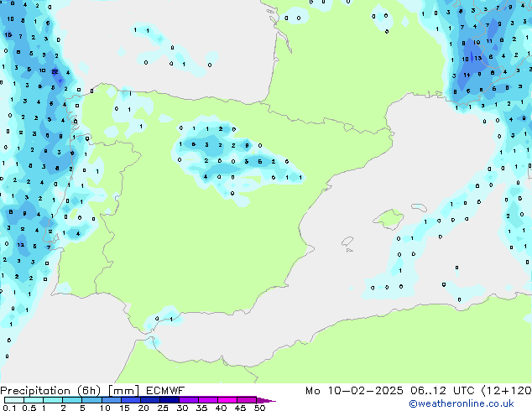
Task: Click the "12" precipitation value on the map
Action: pyautogui.click(x=21, y=244)
